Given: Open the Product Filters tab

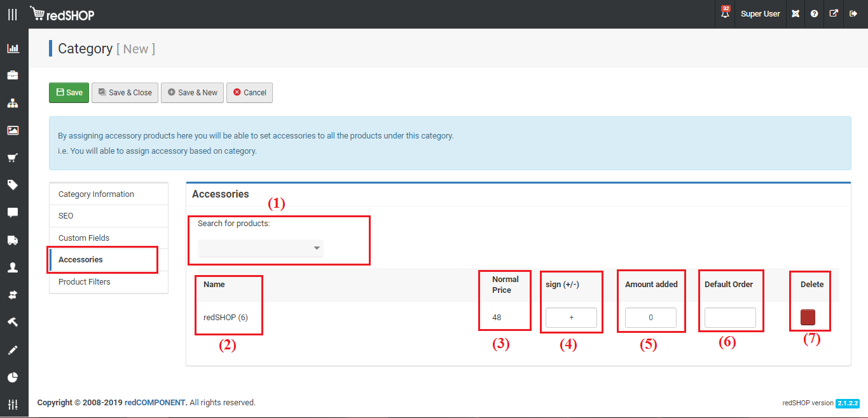Looking at the screenshot, I should point(109,282).
